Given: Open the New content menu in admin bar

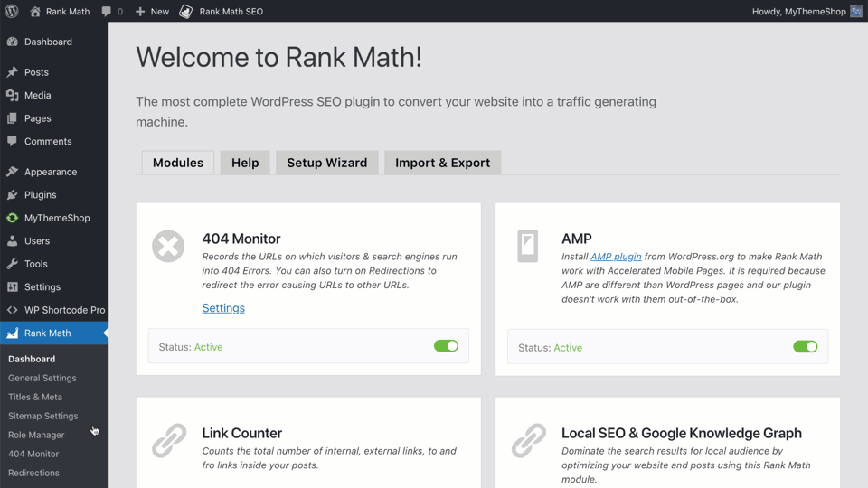Looking at the screenshot, I should (152, 12).
